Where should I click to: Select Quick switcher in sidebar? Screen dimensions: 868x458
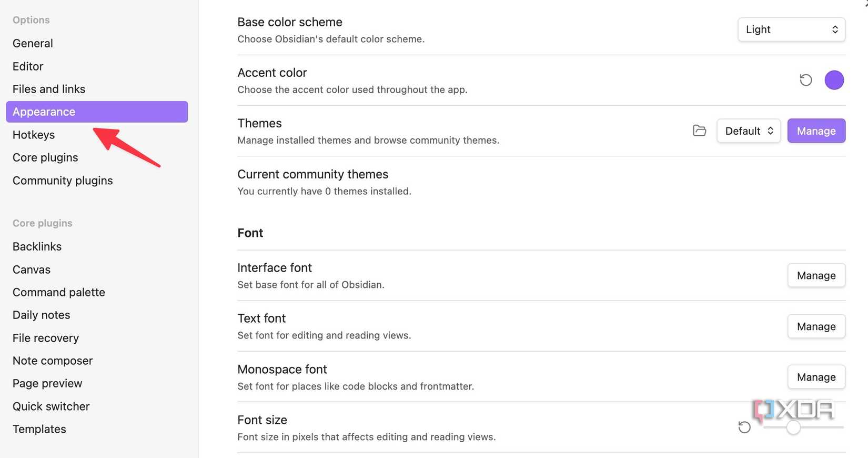pyautogui.click(x=51, y=406)
